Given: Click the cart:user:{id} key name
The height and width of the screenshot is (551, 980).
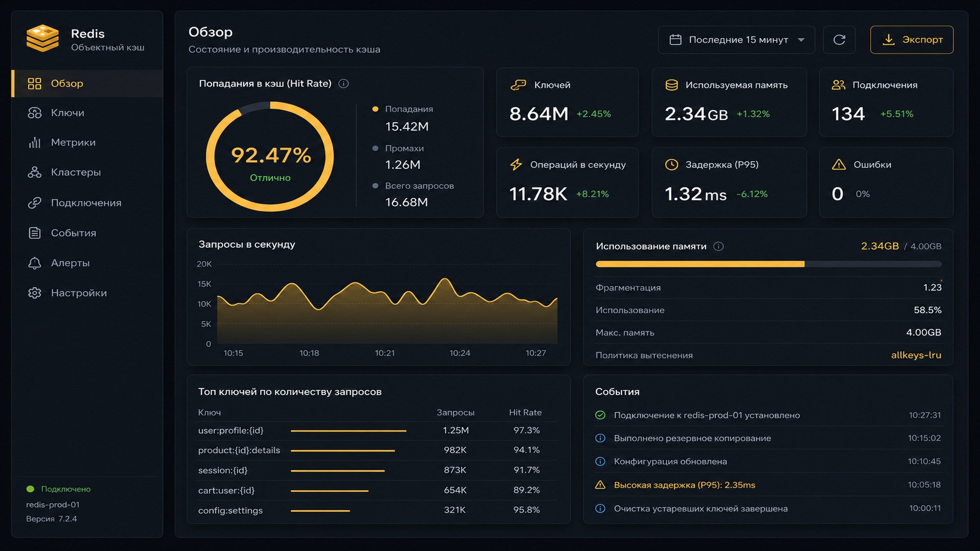Looking at the screenshot, I should click(226, 490).
